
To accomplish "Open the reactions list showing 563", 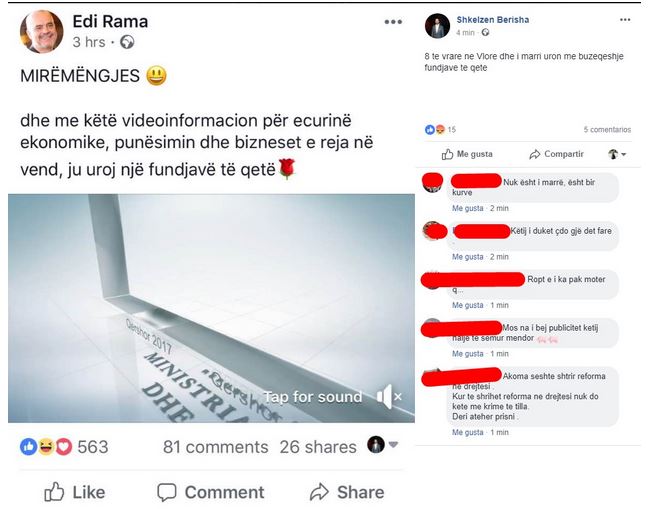I will click(64, 447).
